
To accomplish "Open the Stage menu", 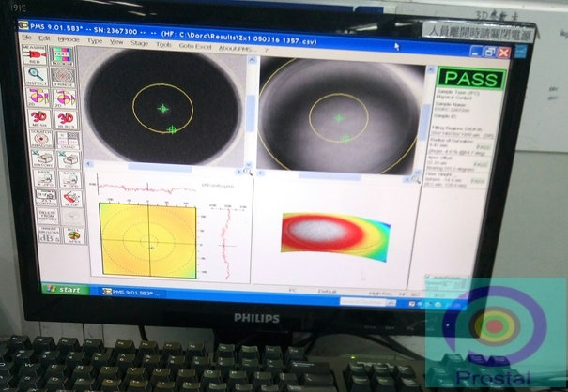I will click(140, 43).
